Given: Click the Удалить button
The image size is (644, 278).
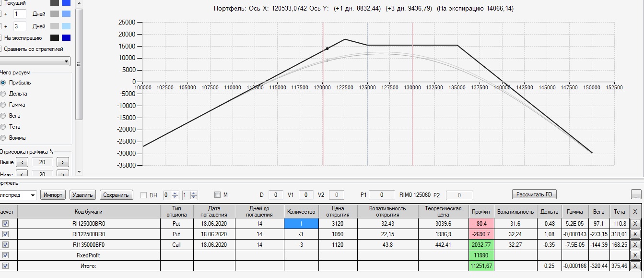Looking at the screenshot, I should tap(83, 195).
